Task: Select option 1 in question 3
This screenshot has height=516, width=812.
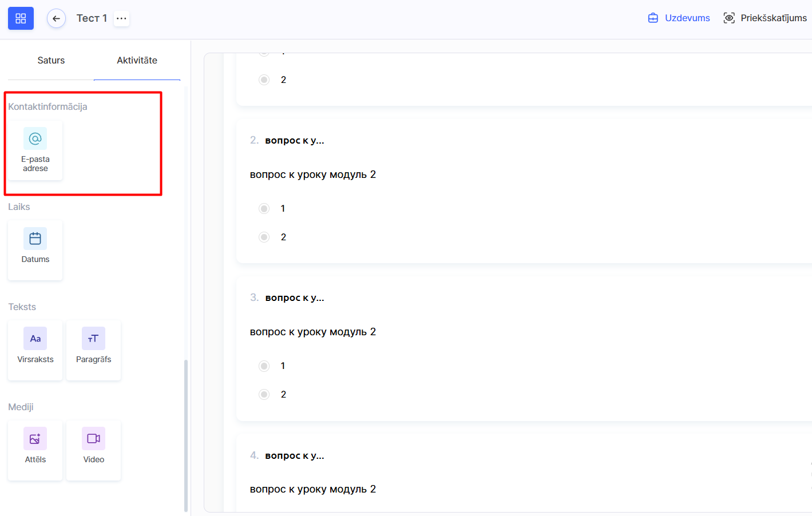Action: 264,366
